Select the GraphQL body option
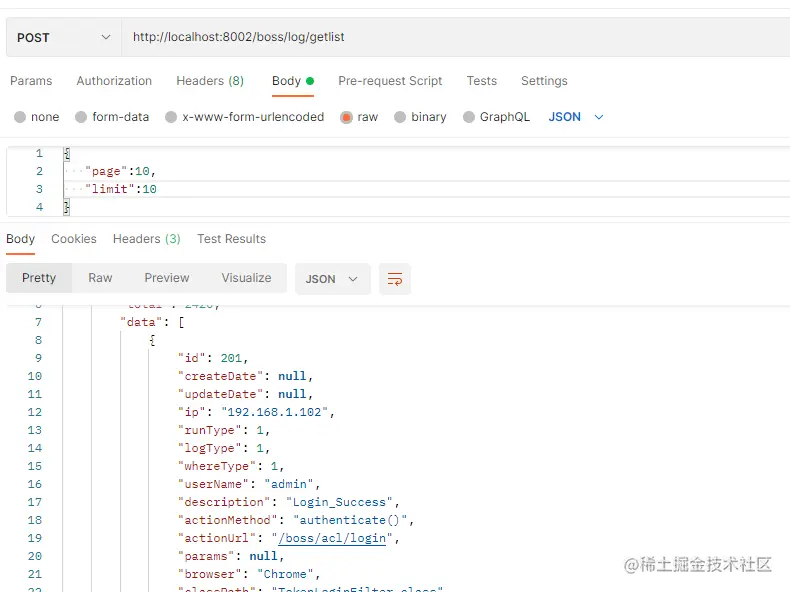This screenshot has height=592, width=790. pos(496,117)
